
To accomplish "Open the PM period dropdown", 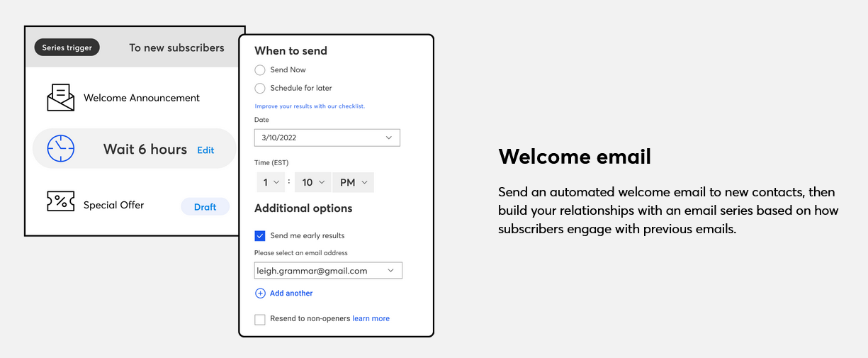I will (354, 182).
